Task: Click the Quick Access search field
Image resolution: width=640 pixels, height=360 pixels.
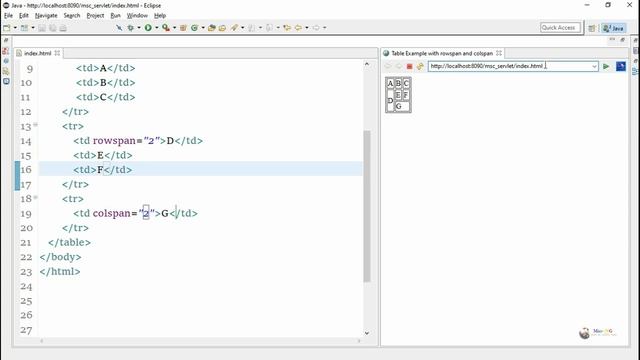Action: 560,28
